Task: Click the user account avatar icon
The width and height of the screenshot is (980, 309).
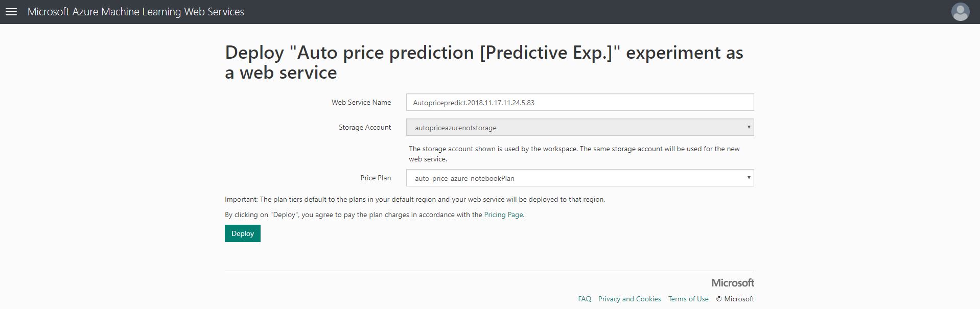Action: [960, 12]
